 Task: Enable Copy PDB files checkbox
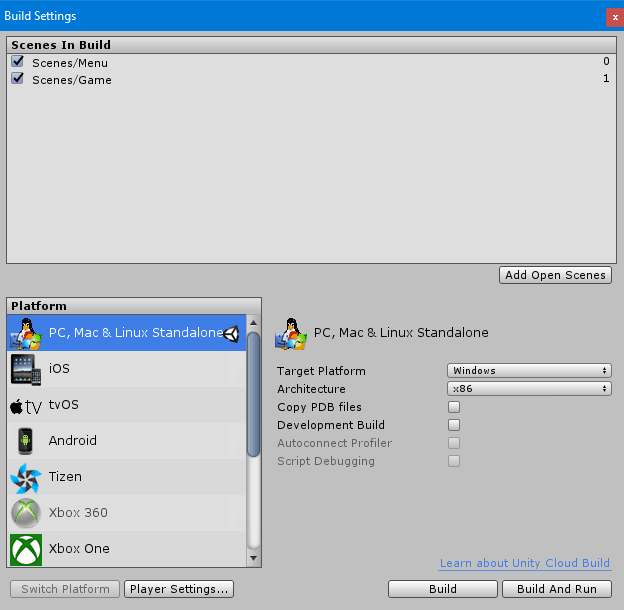point(454,407)
